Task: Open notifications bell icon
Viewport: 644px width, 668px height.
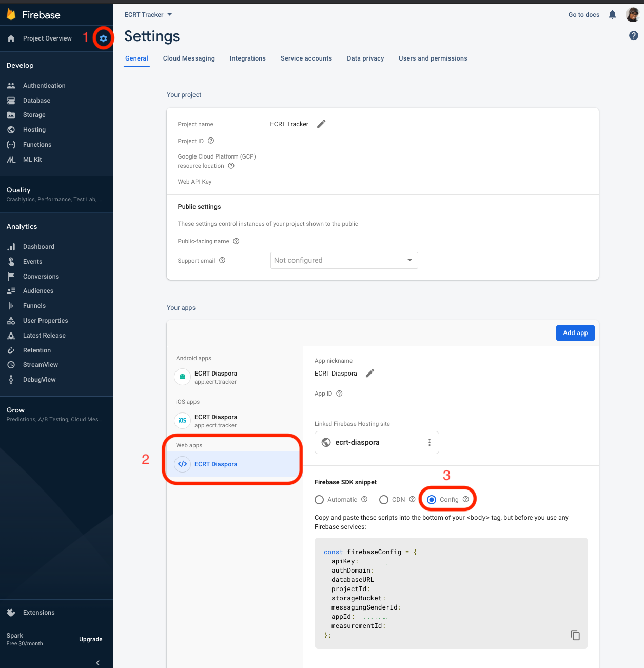Action: (612, 15)
